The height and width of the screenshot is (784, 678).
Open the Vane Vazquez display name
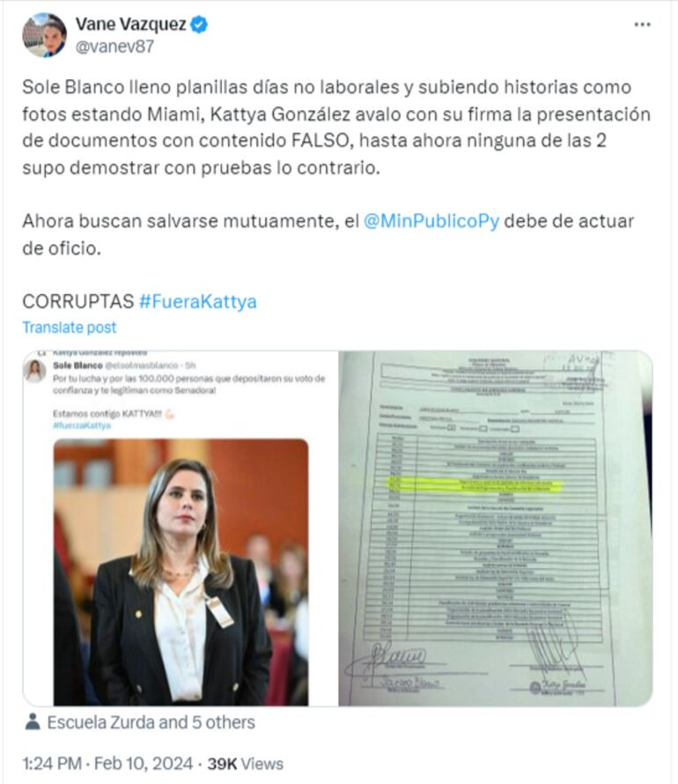[131, 24]
